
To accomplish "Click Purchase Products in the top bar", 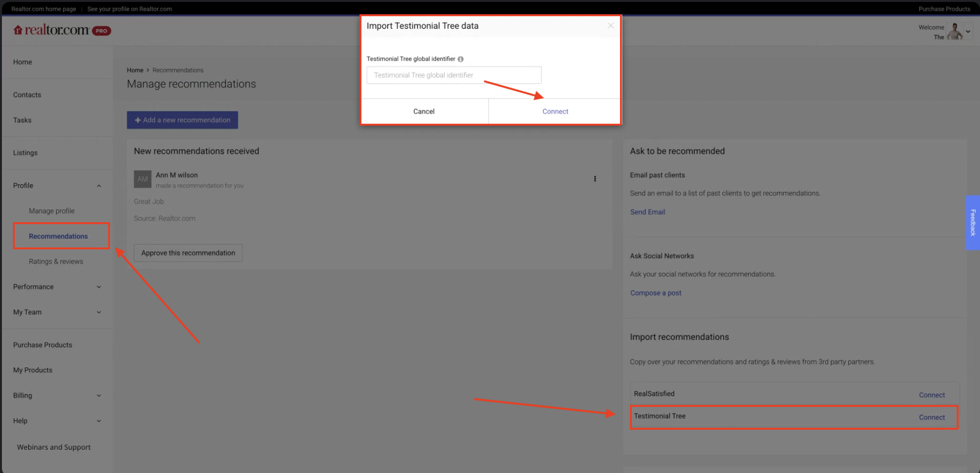I will click(944, 9).
